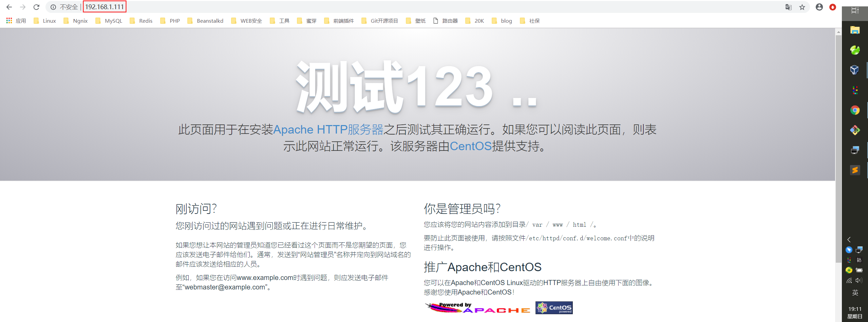Click the 推广Apache和CentOS heading
This screenshot has height=322, width=868.
click(x=483, y=267)
